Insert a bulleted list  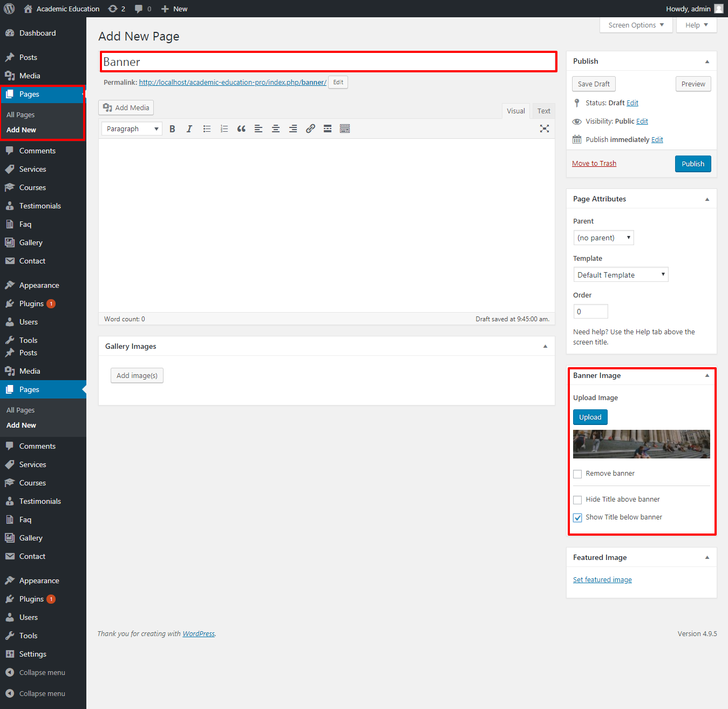pos(207,129)
